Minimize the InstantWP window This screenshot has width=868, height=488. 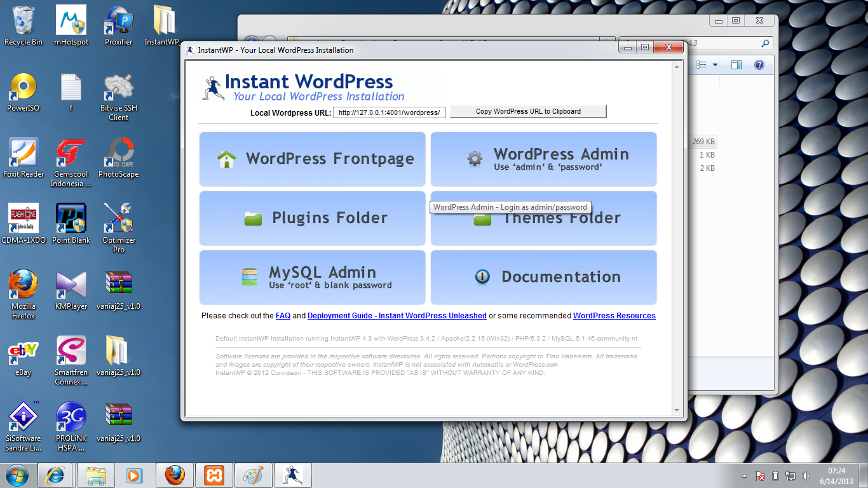click(x=628, y=48)
